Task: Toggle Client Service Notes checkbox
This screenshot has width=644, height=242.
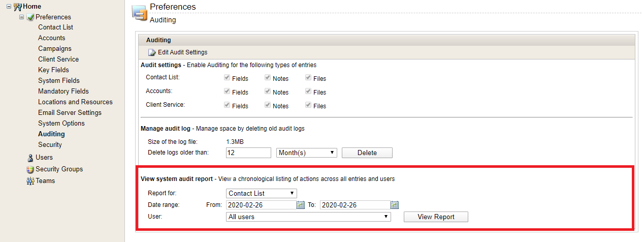Action: [x=267, y=105]
